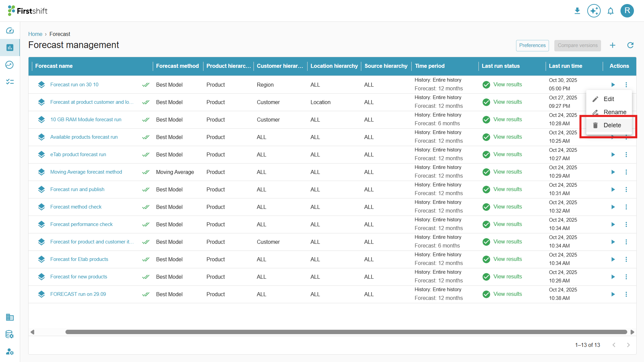The height and width of the screenshot is (362, 644).
Task: Click the scroll left arrow of the table
Action: [33, 332]
